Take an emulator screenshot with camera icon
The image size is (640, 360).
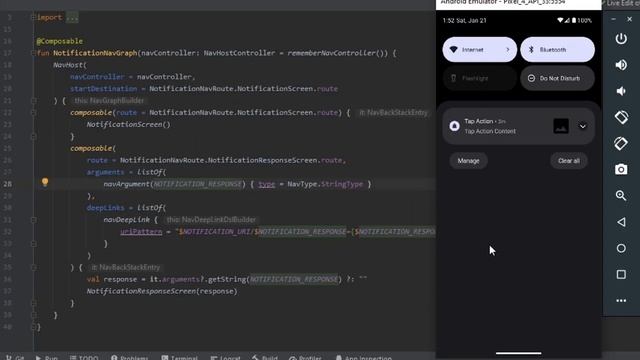(x=621, y=169)
